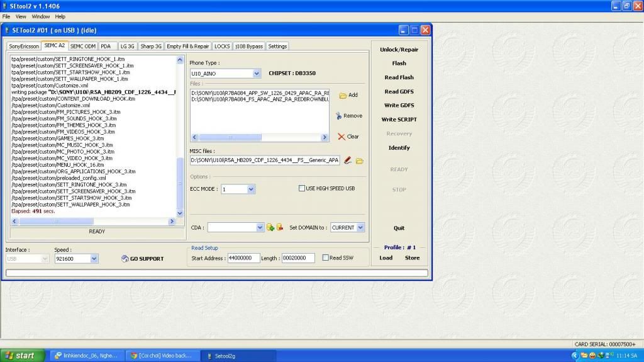Click the MISC files edit pencil icon
This screenshot has width=644, height=362.
pyautogui.click(x=348, y=160)
